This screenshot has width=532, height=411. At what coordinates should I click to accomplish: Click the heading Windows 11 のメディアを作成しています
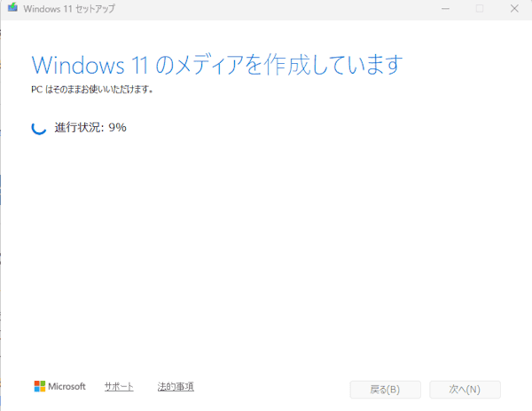(217, 65)
